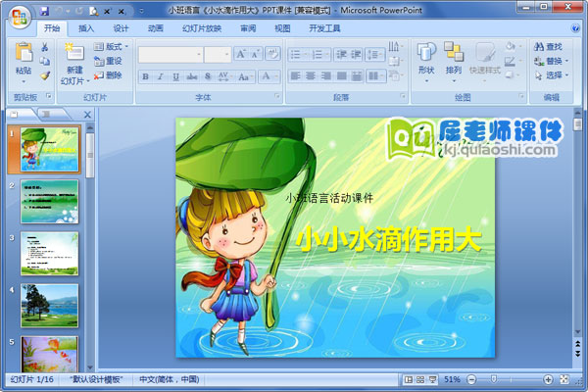Click 删除 to delete slide

coord(108,75)
